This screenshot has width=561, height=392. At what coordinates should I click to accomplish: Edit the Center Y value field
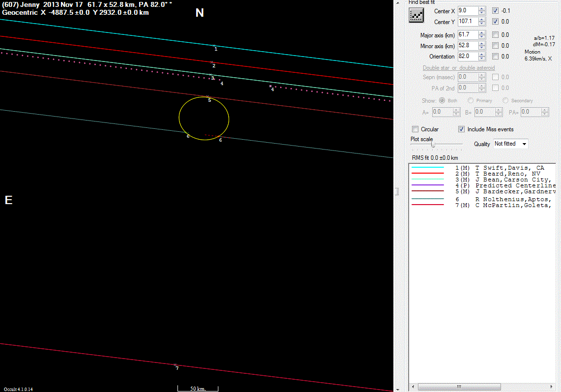(x=468, y=22)
